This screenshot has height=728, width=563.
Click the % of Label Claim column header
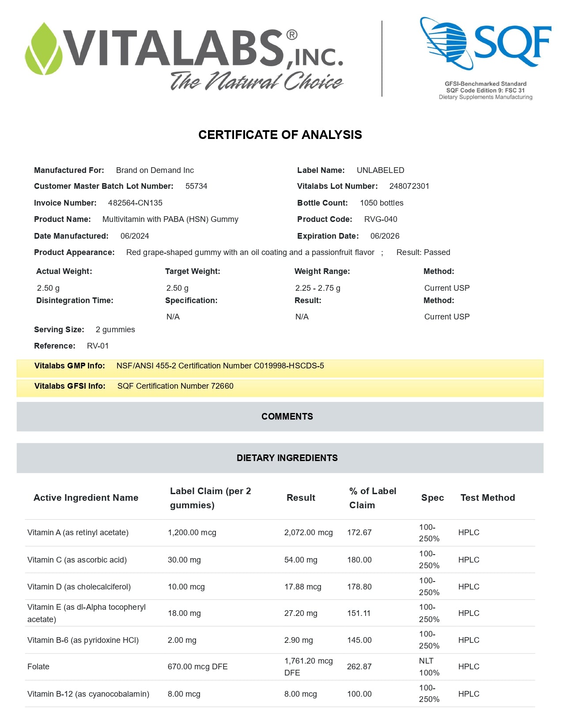pyautogui.click(x=372, y=498)
